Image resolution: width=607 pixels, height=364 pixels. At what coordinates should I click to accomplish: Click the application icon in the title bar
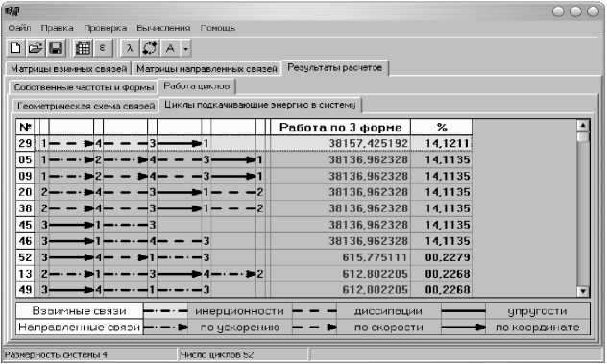[12, 12]
